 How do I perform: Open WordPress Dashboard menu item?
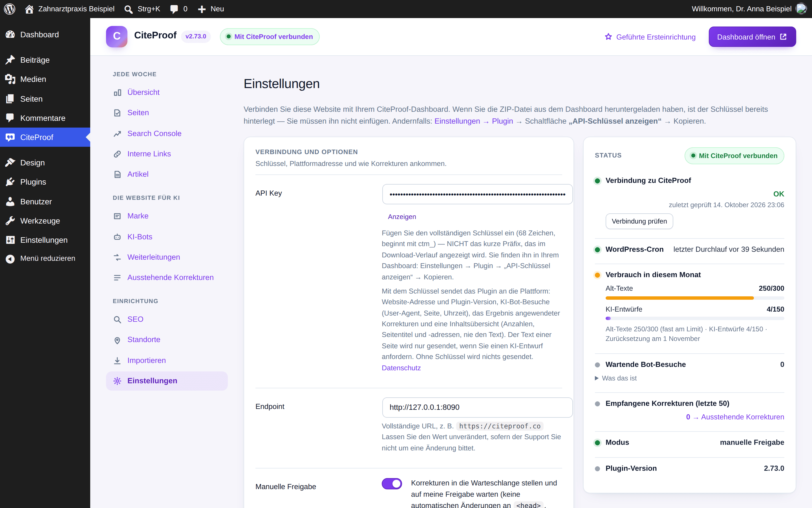45,35
